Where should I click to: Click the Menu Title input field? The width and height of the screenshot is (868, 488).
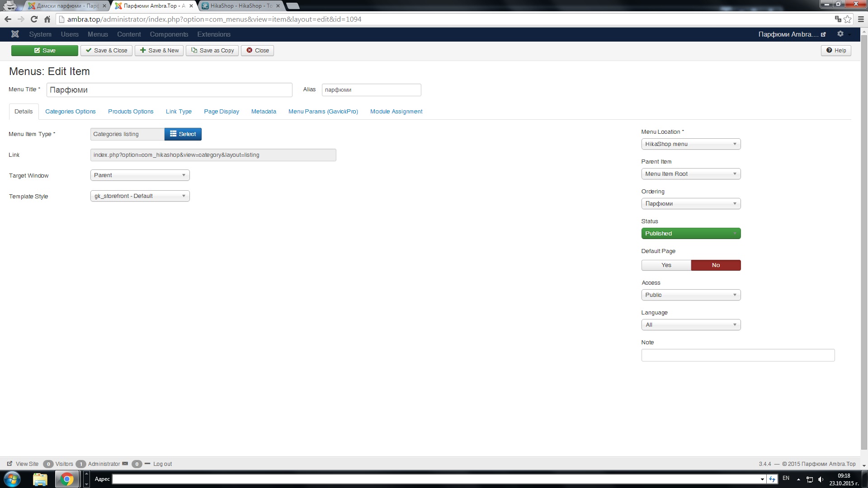[x=170, y=90]
